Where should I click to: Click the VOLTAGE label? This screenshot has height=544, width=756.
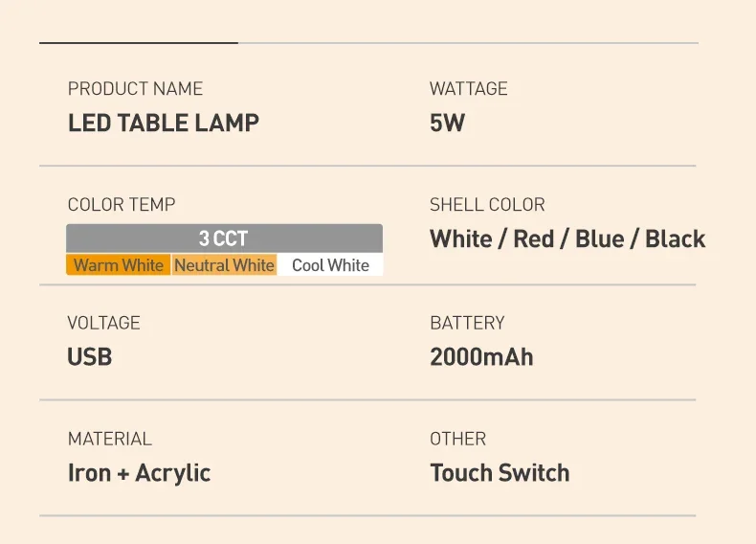coord(104,323)
